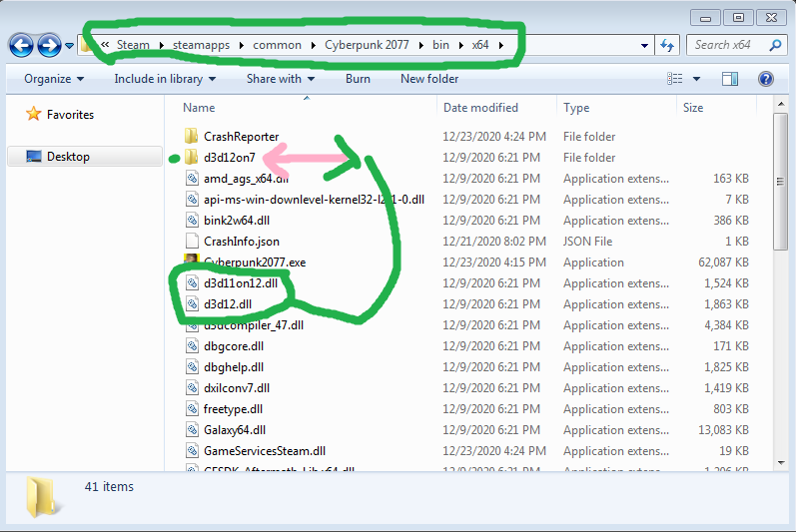Expand the arrow after Cyberpunk 2077 breadcrumb

coord(421,45)
